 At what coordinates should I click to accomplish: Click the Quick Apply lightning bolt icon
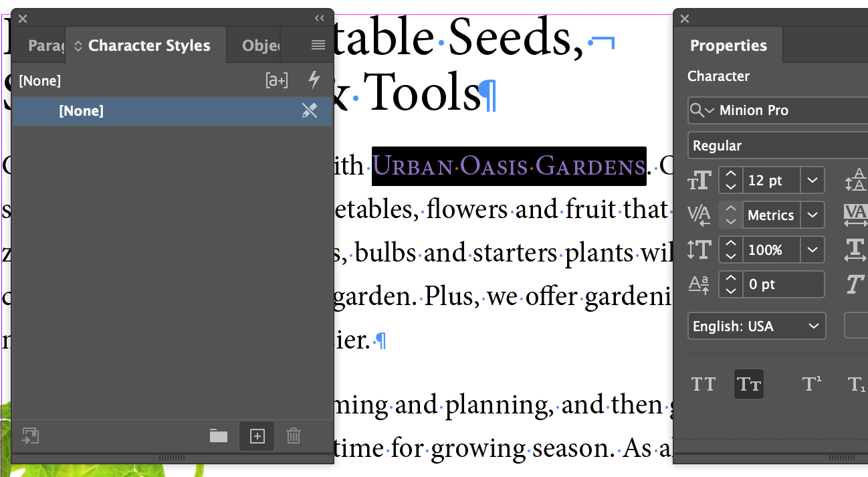[314, 80]
